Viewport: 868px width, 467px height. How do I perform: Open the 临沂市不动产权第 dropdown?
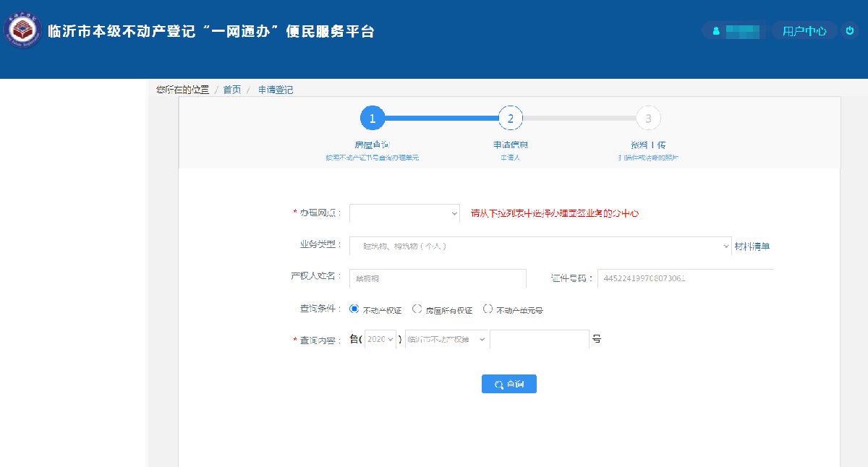click(x=446, y=340)
